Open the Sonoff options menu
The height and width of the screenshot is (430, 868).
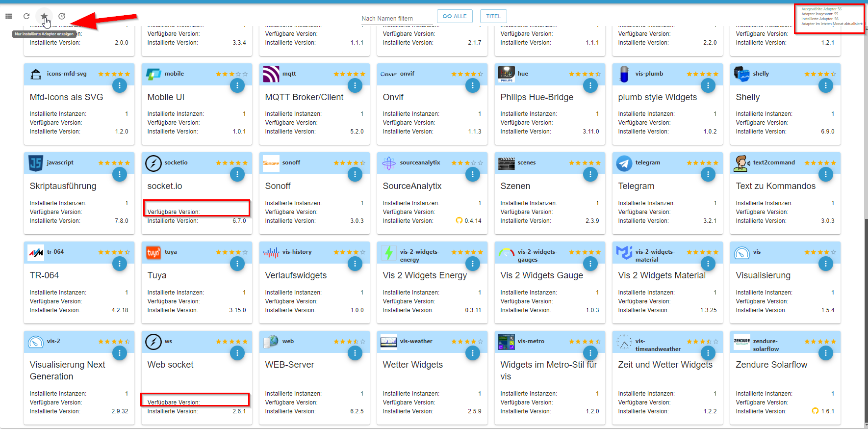[355, 174]
